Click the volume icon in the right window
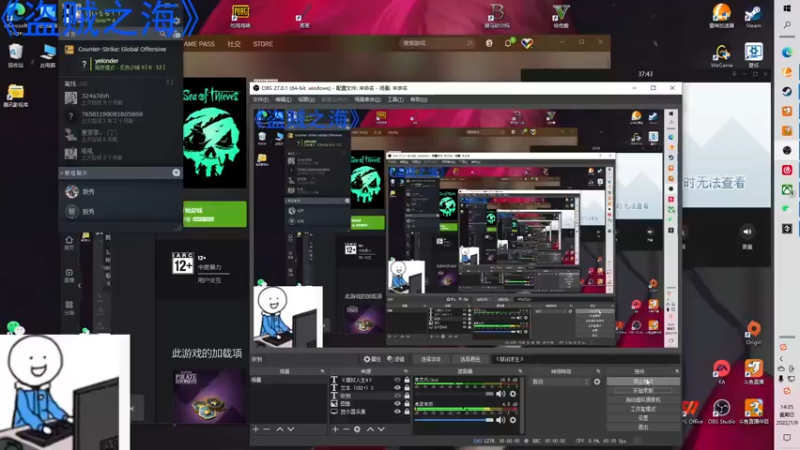The height and width of the screenshot is (450, 800). [747, 232]
